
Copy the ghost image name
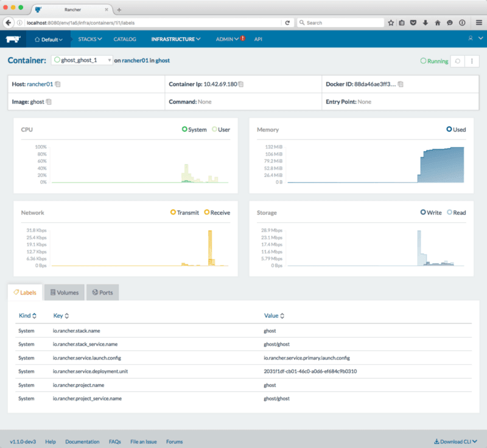pos(49,102)
